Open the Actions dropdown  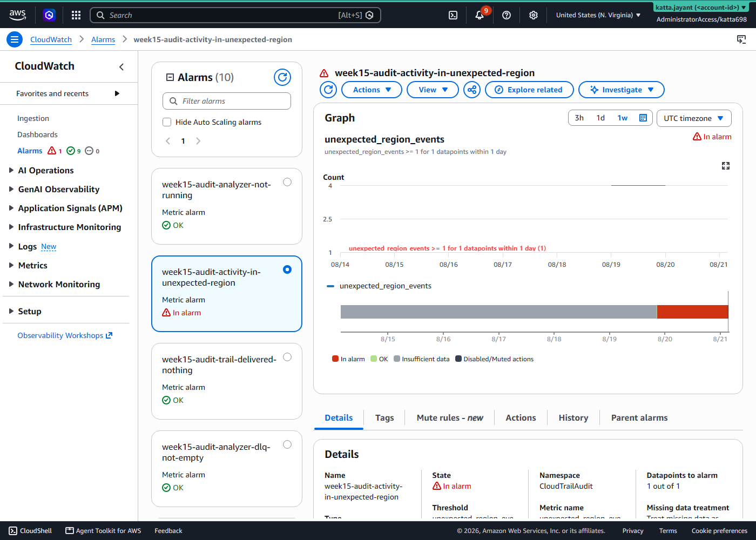372,90
